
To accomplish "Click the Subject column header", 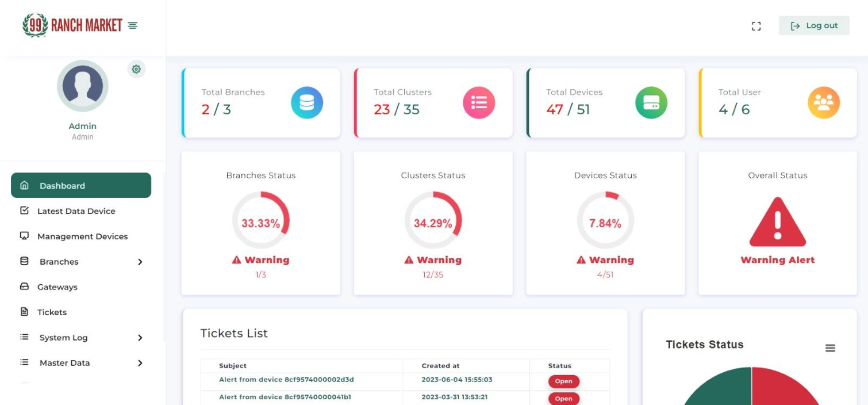I will coord(233,366).
